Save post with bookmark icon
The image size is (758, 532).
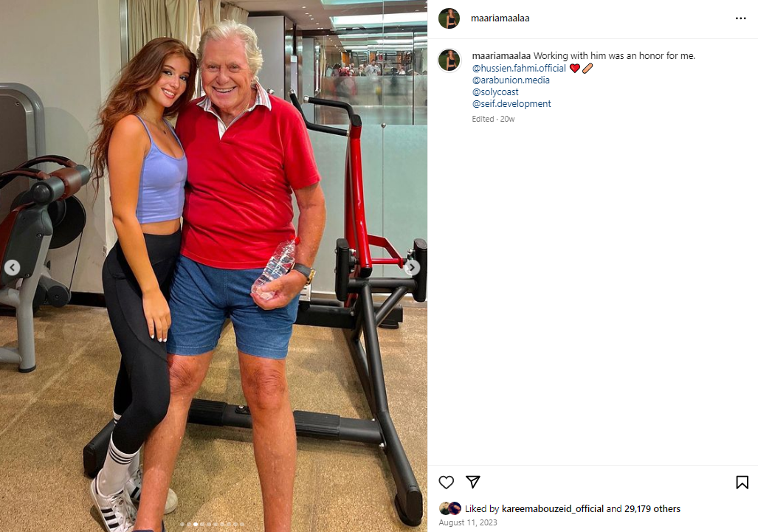(x=742, y=482)
